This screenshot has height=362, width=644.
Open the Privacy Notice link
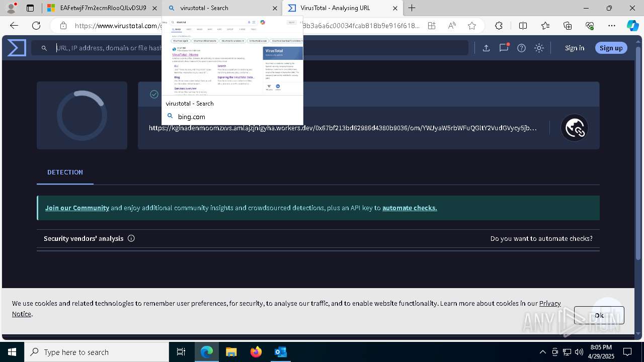pos(549,303)
